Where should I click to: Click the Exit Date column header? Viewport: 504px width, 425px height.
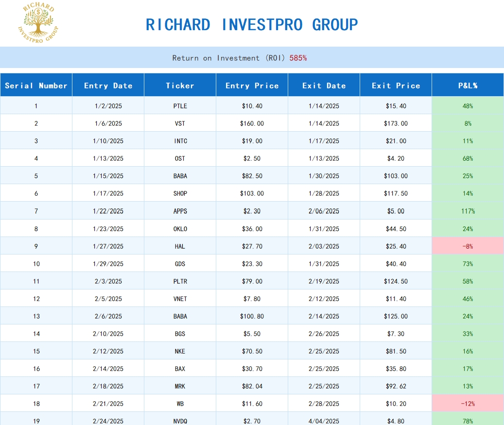[x=324, y=85]
